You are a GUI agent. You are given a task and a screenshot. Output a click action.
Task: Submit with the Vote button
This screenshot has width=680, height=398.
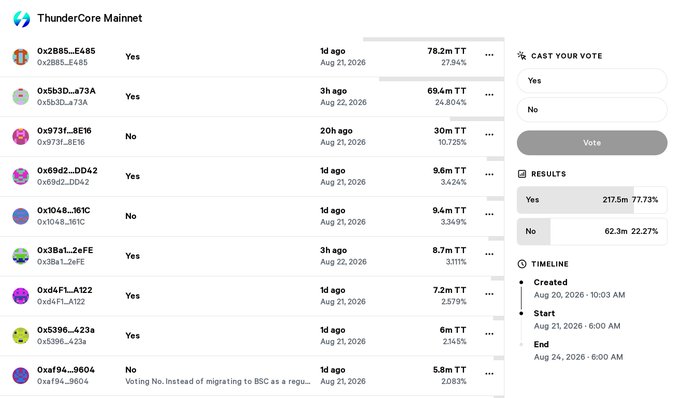coord(592,143)
